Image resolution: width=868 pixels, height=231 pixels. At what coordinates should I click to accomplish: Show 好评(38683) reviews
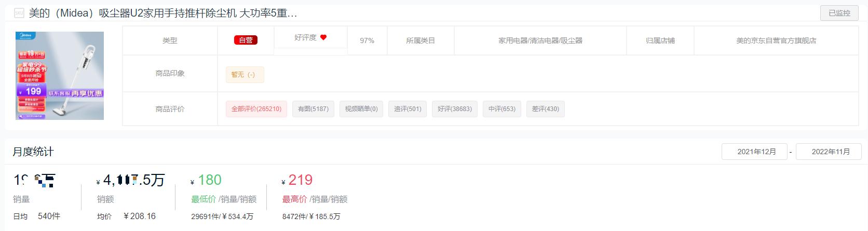(x=455, y=109)
